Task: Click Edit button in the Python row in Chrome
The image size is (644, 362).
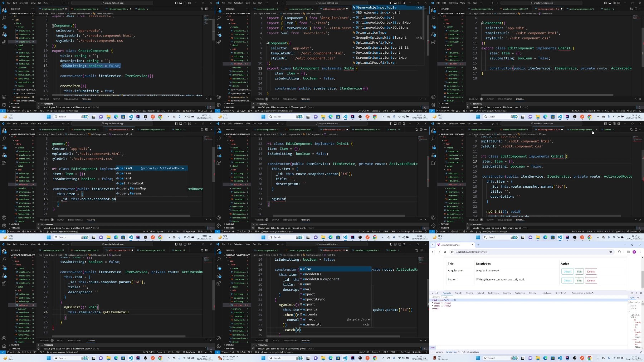Action: click(x=579, y=280)
